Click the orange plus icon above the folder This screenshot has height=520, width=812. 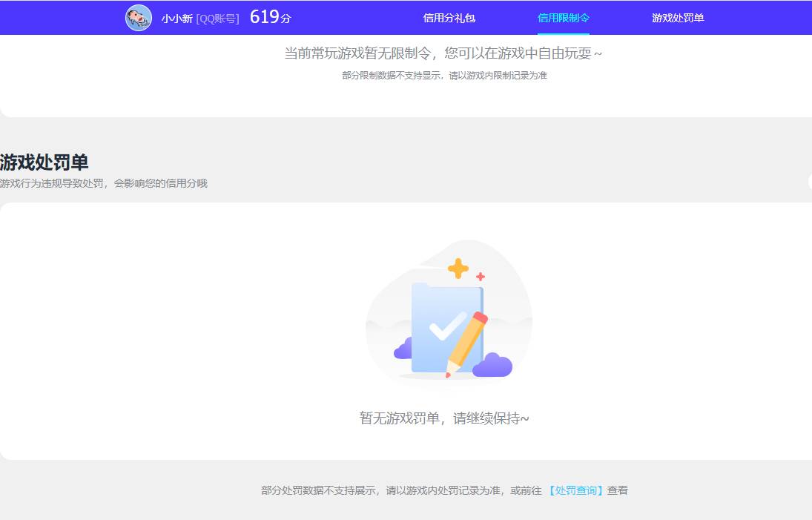pyautogui.click(x=459, y=268)
